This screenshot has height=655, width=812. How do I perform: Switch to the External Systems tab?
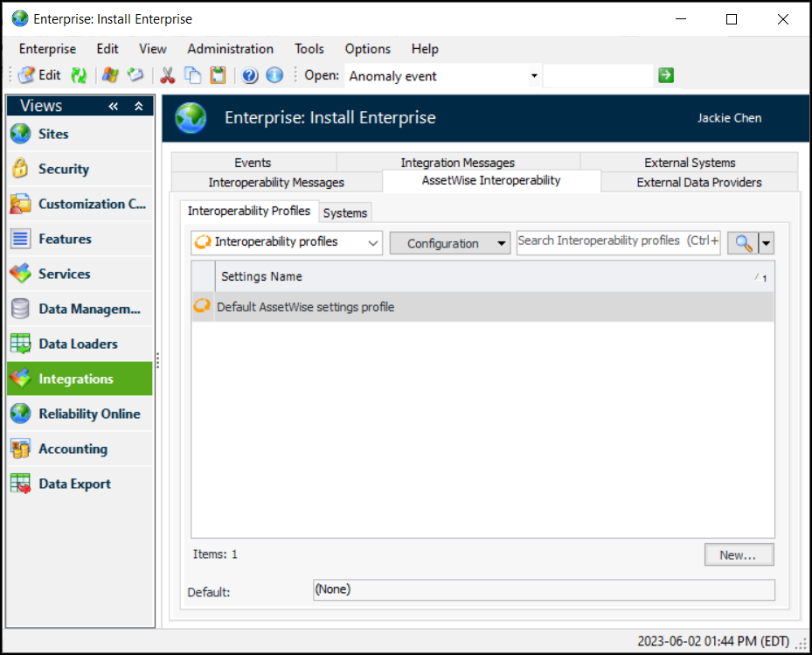point(690,162)
